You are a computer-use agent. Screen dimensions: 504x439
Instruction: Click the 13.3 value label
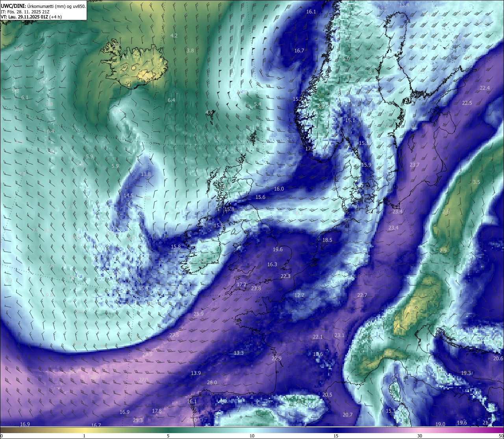tap(239, 353)
